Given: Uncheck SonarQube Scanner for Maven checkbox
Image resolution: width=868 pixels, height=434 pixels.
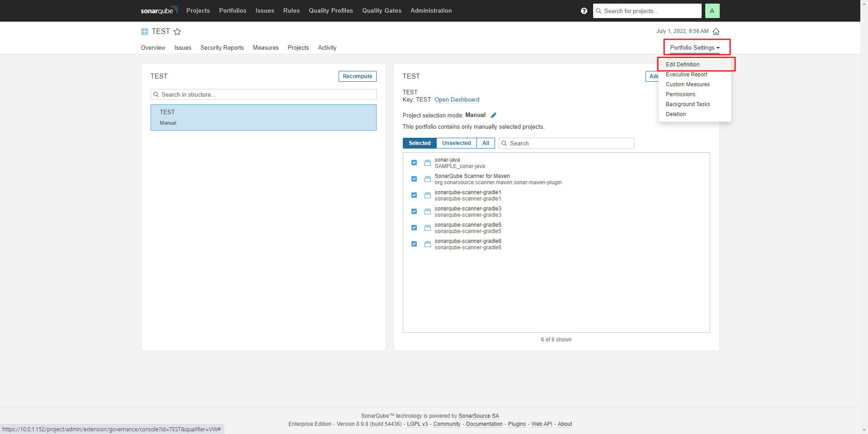Looking at the screenshot, I should pos(414,179).
